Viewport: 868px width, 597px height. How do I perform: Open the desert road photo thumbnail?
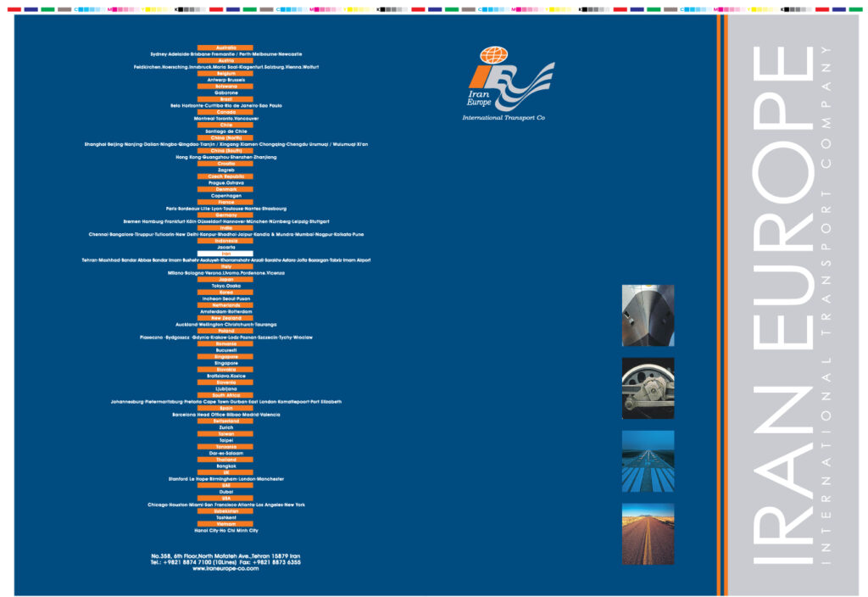[648, 534]
